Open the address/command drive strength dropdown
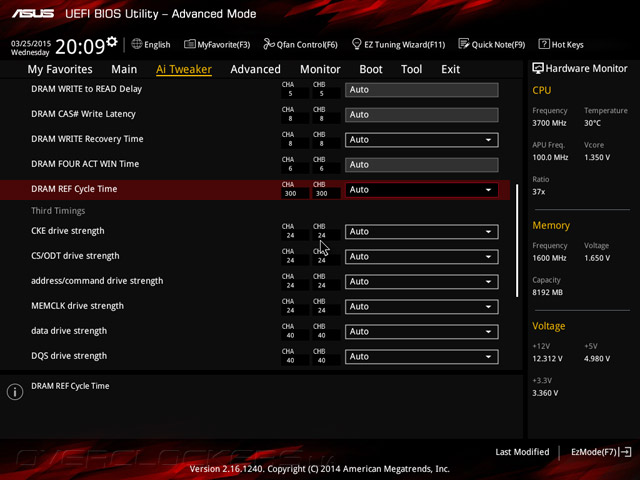Screen dimensions: 640x480 click(422, 282)
